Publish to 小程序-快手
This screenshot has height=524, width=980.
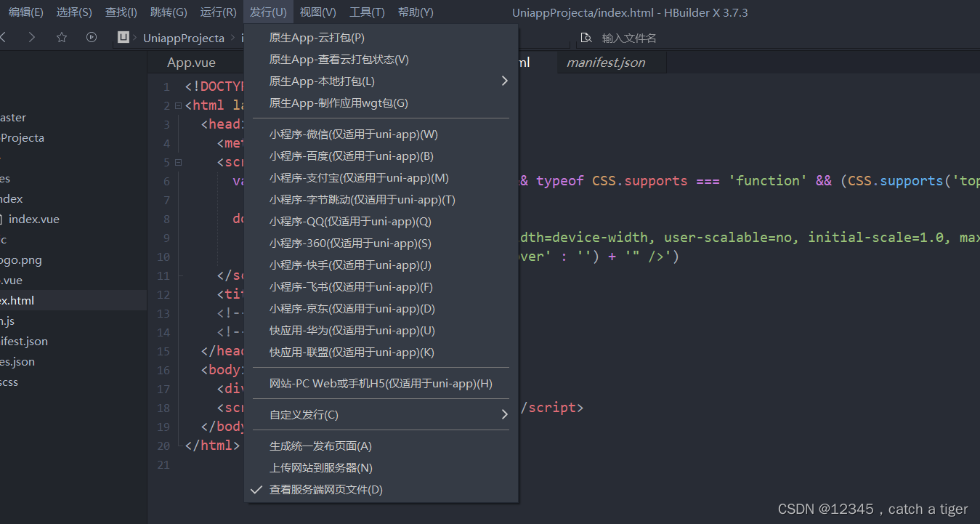tap(381, 265)
